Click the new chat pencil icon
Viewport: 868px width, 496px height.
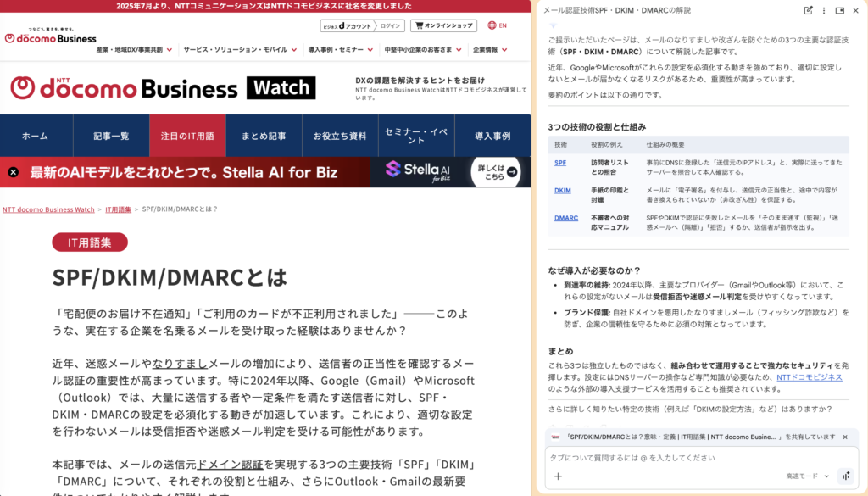coord(808,10)
